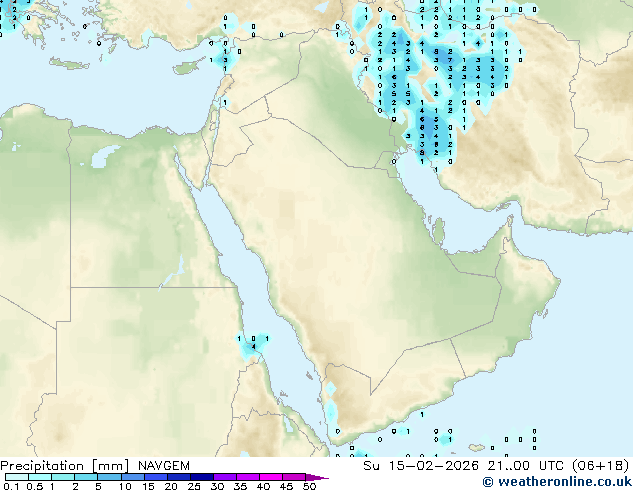The width and height of the screenshot is (634, 490).
Task: Click the legend label '15'
Action: point(148,486)
